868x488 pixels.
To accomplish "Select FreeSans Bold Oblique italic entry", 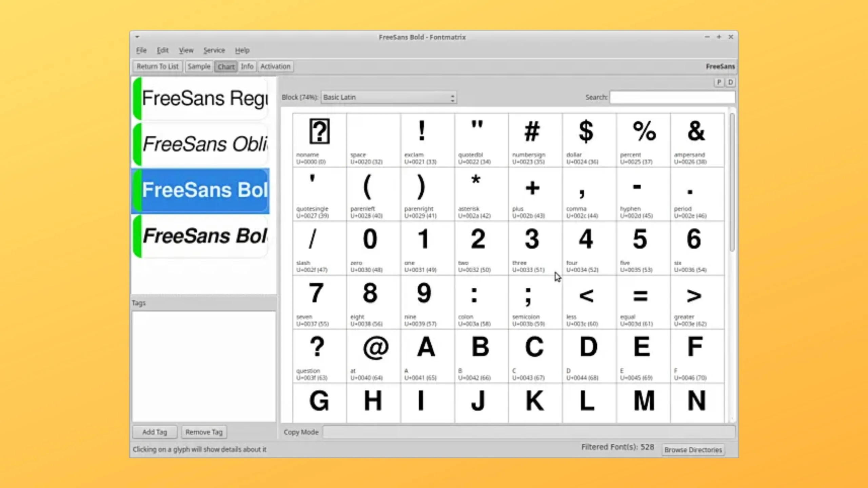I will 201,236.
